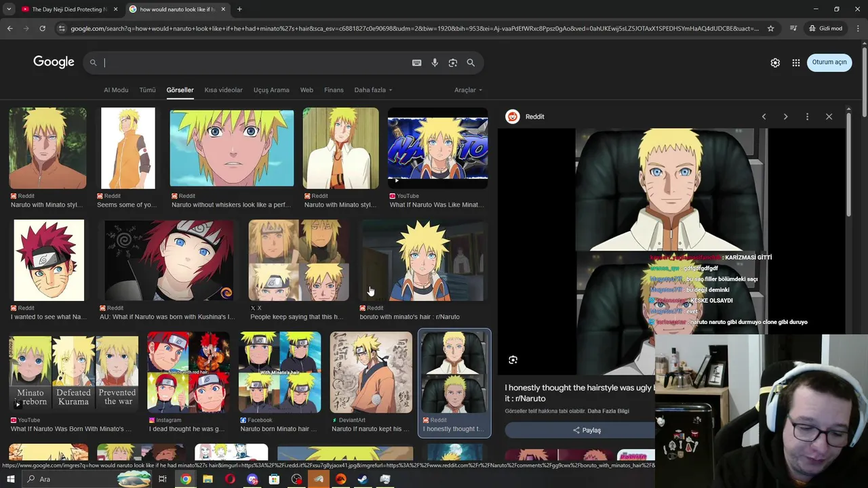The image size is (868, 488).
Task: Open Microsoft Store from the taskbar
Action: (274, 479)
